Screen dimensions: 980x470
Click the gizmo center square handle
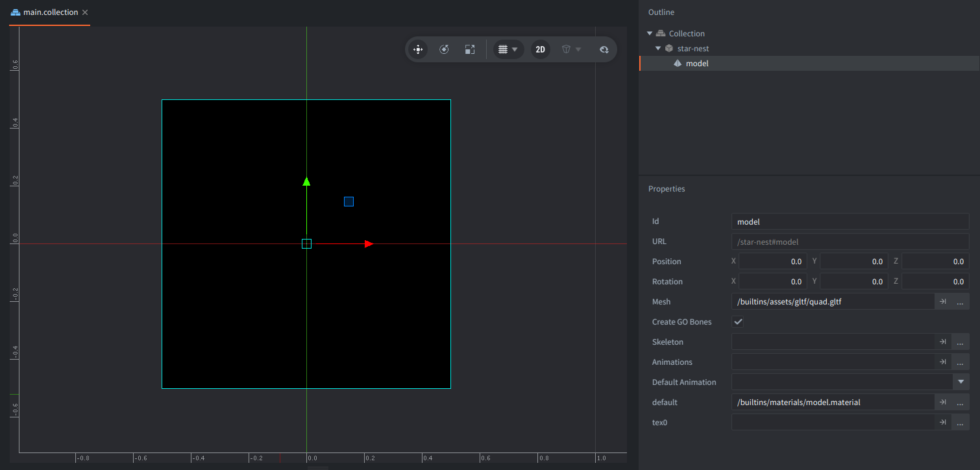pos(306,244)
